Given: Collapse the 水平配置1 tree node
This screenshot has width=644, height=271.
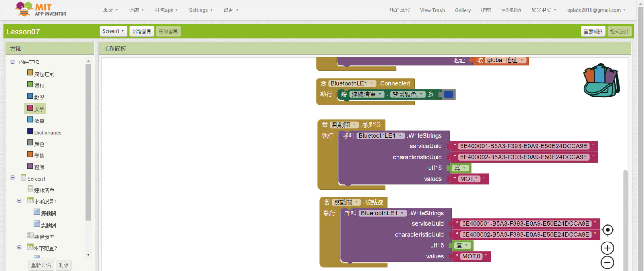Looking at the screenshot, I should click(19, 201).
